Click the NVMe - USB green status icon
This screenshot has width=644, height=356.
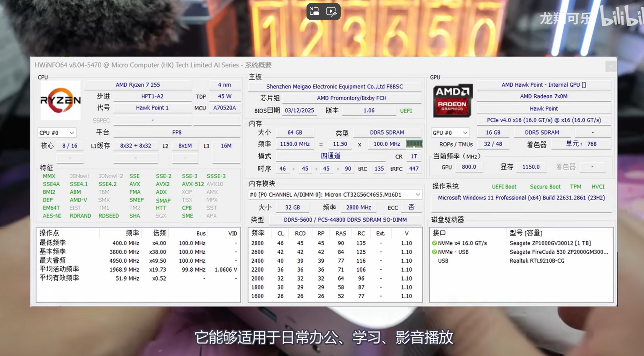point(434,252)
